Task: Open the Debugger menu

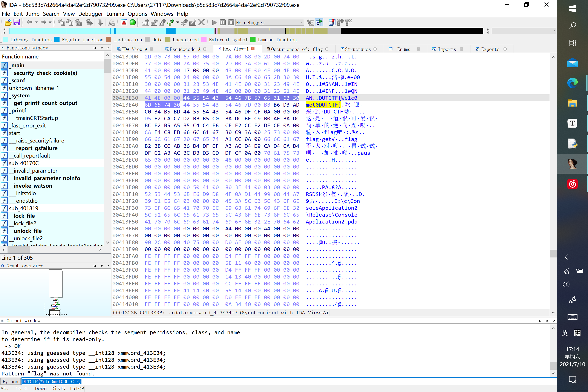Action: coord(90,14)
